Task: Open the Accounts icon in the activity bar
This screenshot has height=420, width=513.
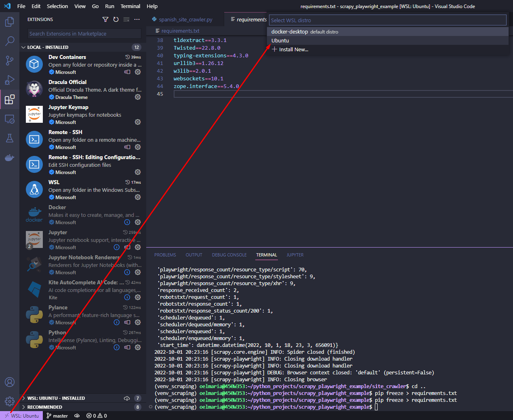Action: click(9, 382)
